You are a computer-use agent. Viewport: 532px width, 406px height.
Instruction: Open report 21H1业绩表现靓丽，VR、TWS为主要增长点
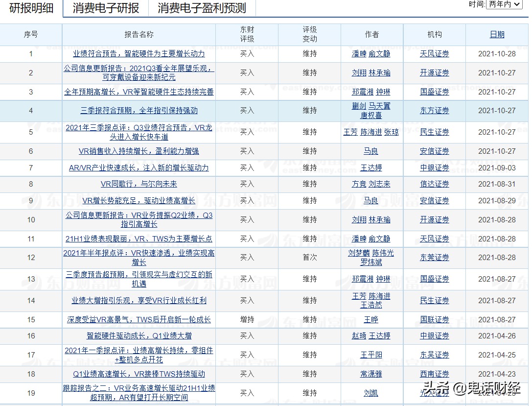[x=139, y=239]
